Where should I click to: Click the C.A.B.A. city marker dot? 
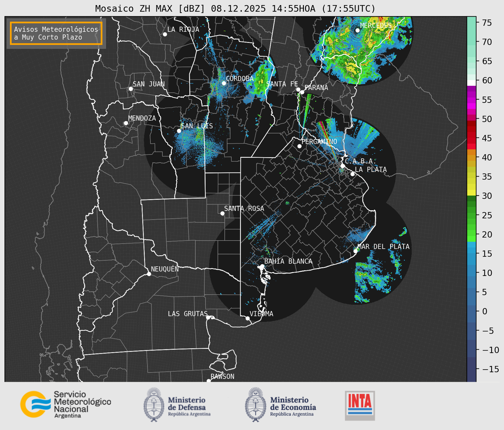click(x=343, y=166)
